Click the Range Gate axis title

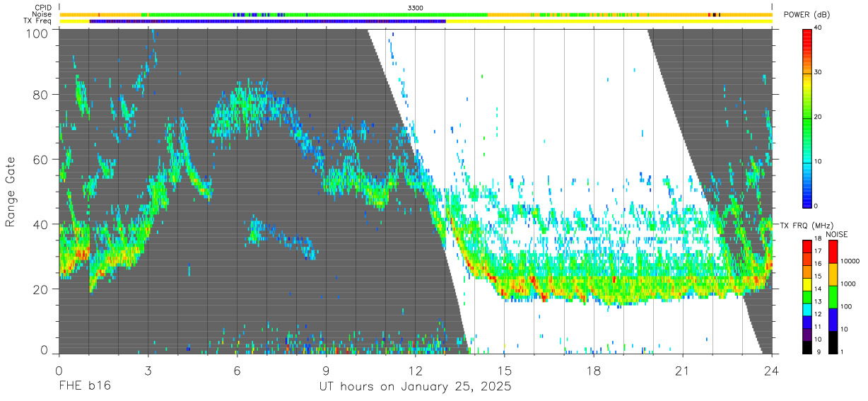tap(11, 192)
